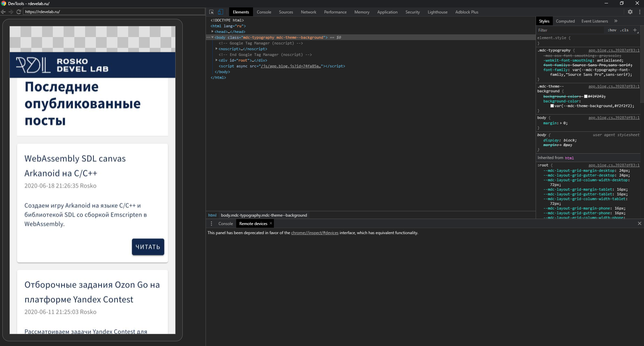
Task: Open stylesheet link for .mdc-theme--background rule
Action: (614, 86)
